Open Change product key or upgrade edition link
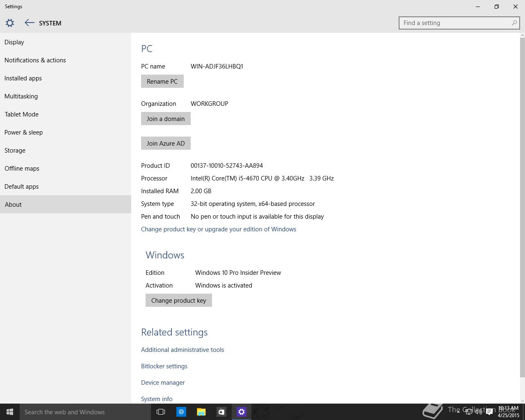Screen dimensions: 525x420 [219, 229]
